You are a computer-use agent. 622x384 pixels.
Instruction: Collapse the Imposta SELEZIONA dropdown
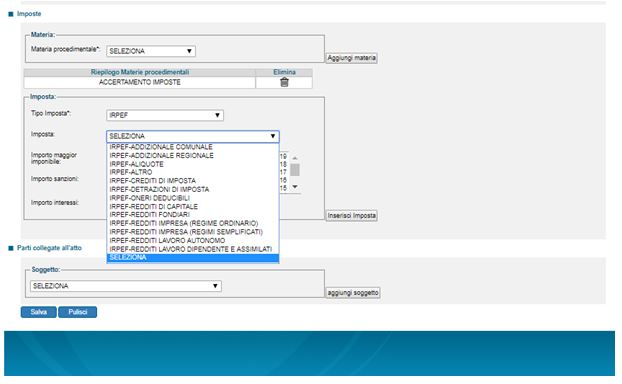pos(193,136)
